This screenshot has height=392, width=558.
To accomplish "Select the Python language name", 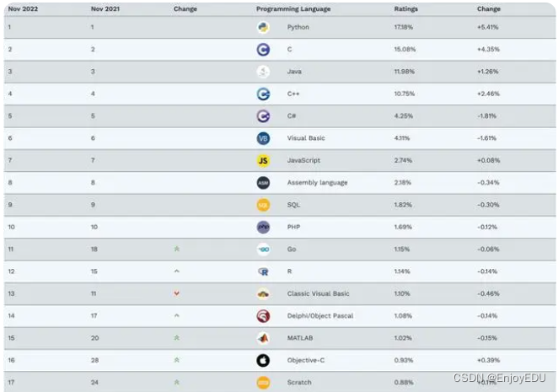I will pyautogui.click(x=298, y=27).
